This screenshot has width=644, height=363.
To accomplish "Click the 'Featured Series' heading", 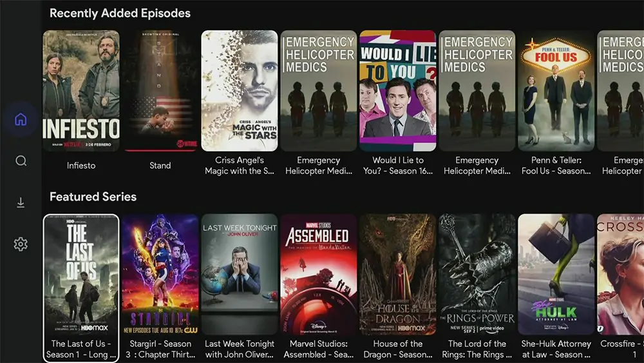I will (93, 197).
